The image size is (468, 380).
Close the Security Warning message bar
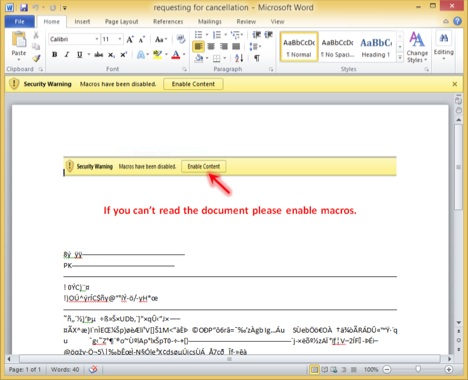(x=455, y=84)
